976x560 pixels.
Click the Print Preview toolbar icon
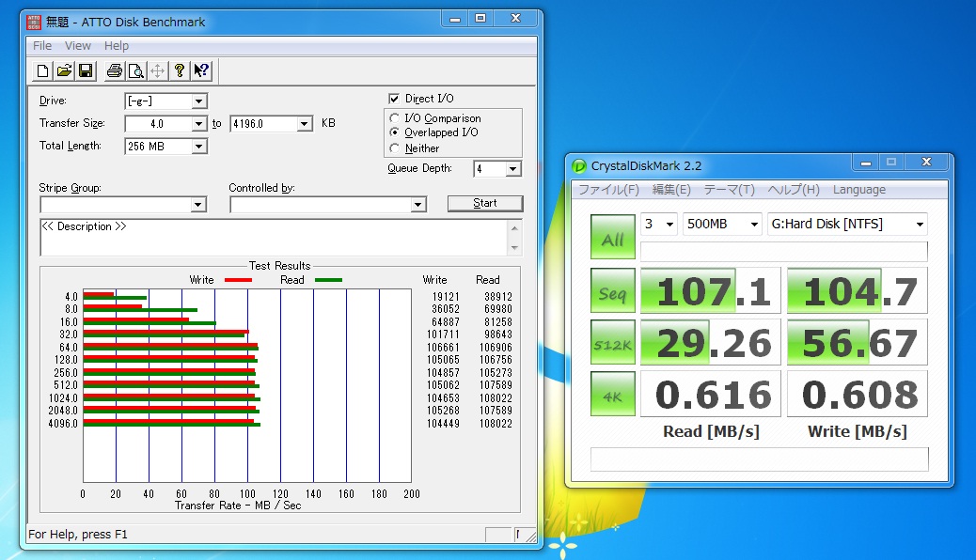(x=135, y=70)
